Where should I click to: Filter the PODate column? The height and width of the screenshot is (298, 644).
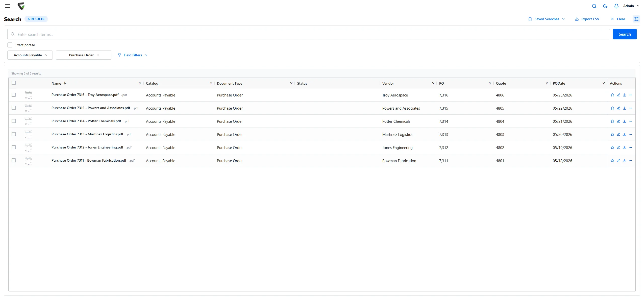tap(604, 83)
